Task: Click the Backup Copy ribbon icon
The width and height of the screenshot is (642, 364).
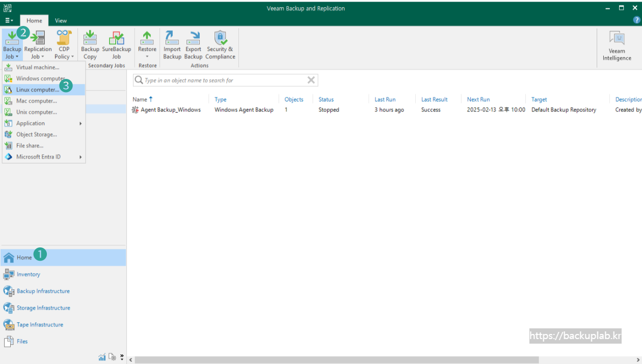Action: click(90, 45)
